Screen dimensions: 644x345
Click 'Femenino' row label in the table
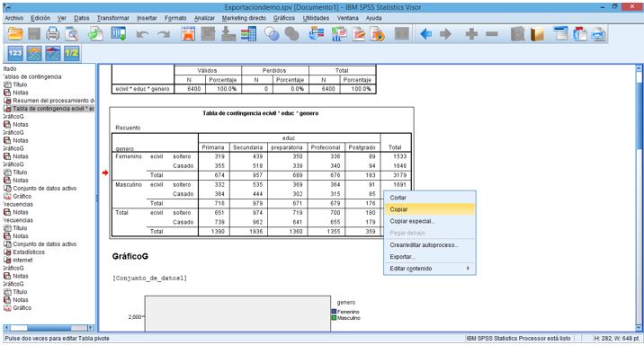[128, 156]
